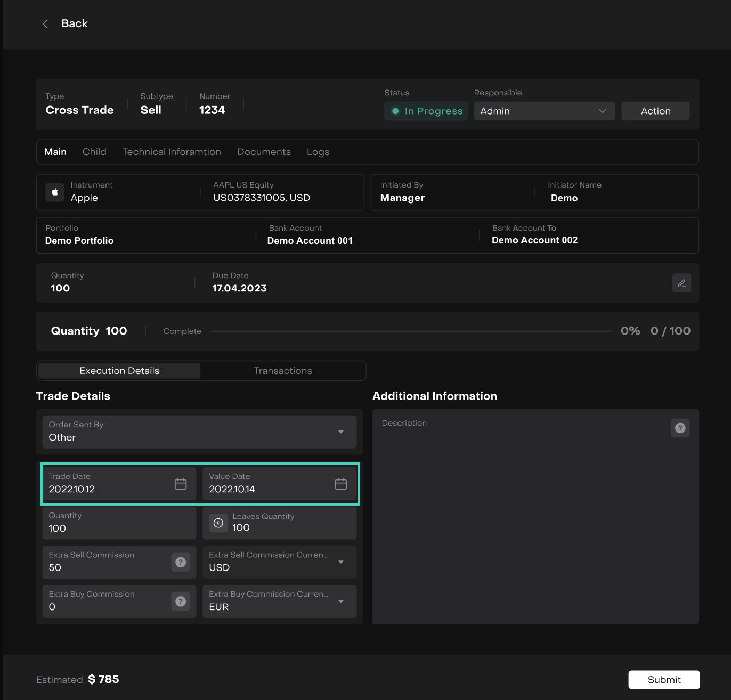
Task: Switch to the Documents tab
Action: coord(264,152)
